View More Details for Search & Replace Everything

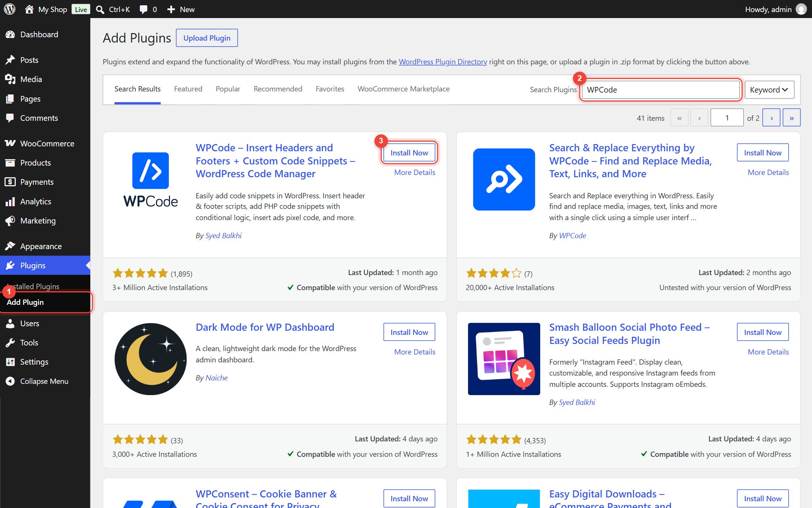(768, 172)
